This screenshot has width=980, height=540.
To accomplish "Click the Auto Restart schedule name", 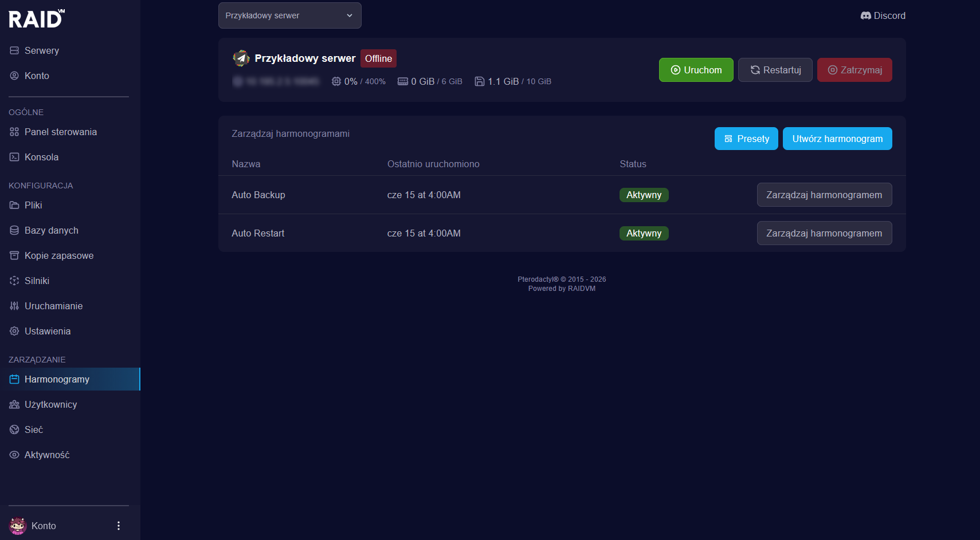I will 258,233.
